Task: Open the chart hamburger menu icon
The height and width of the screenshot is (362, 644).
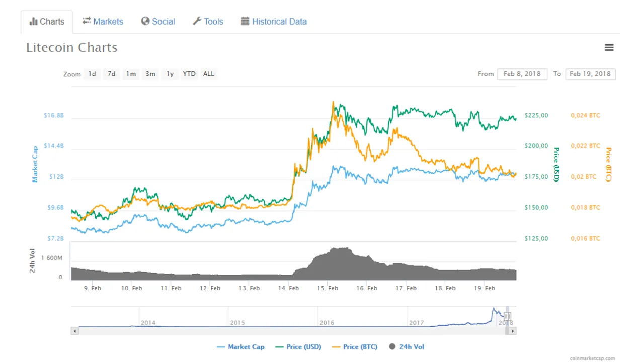Action: click(x=609, y=48)
